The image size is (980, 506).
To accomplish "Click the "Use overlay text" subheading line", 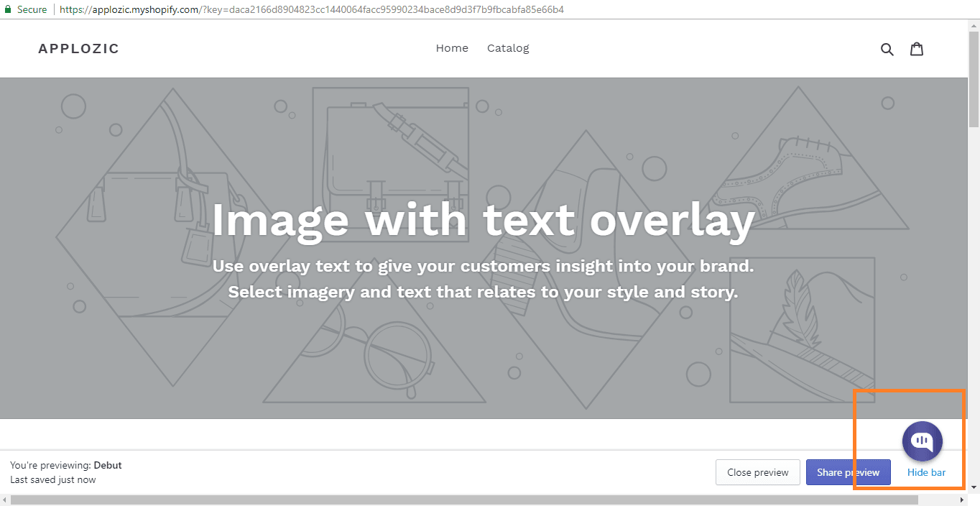I will point(483,266).
